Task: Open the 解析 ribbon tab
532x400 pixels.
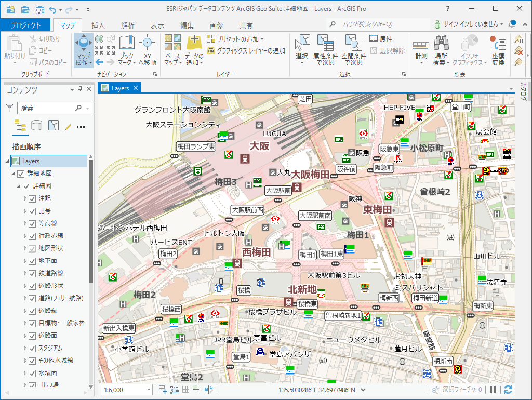Action: tap(127, 25)
